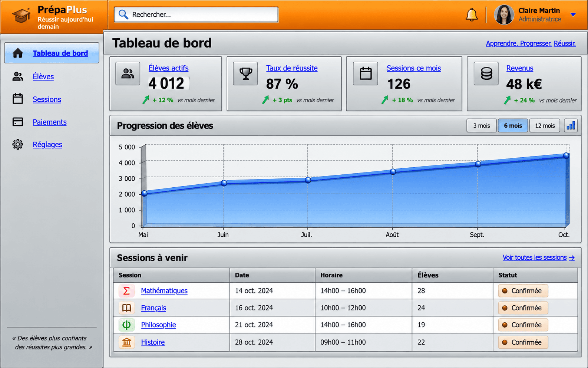The height and width of the screenshot is (368, 588).
Task: Click Confirmée status for 28 oct. 2024
Action: (x=523, y=342)
